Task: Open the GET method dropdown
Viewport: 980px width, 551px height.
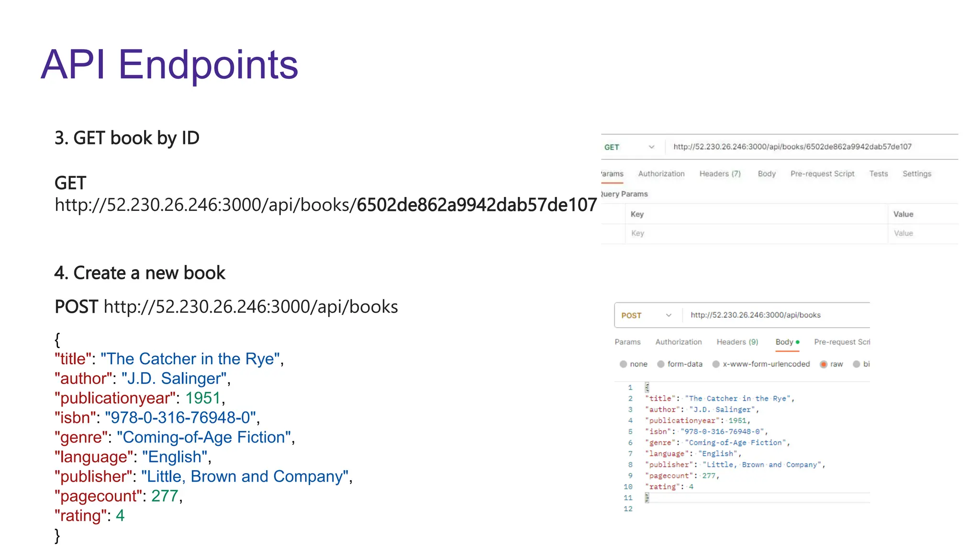Action: (x=630, y=147)
